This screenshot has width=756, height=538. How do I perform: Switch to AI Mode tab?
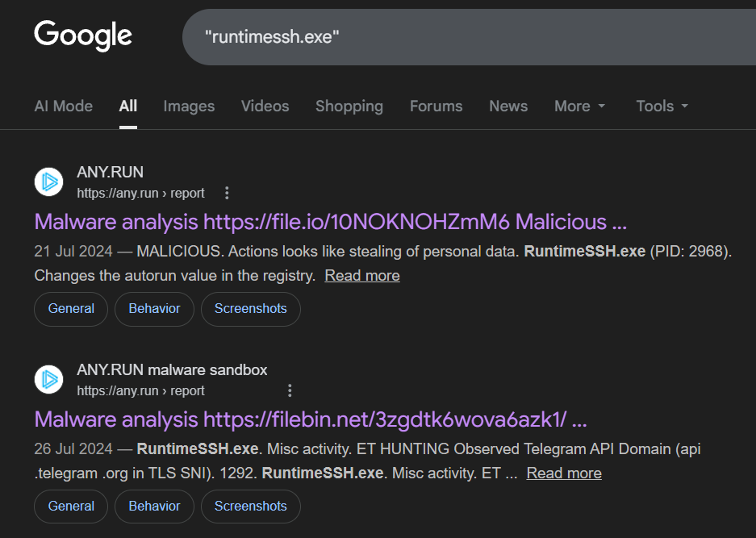[64, 106]
